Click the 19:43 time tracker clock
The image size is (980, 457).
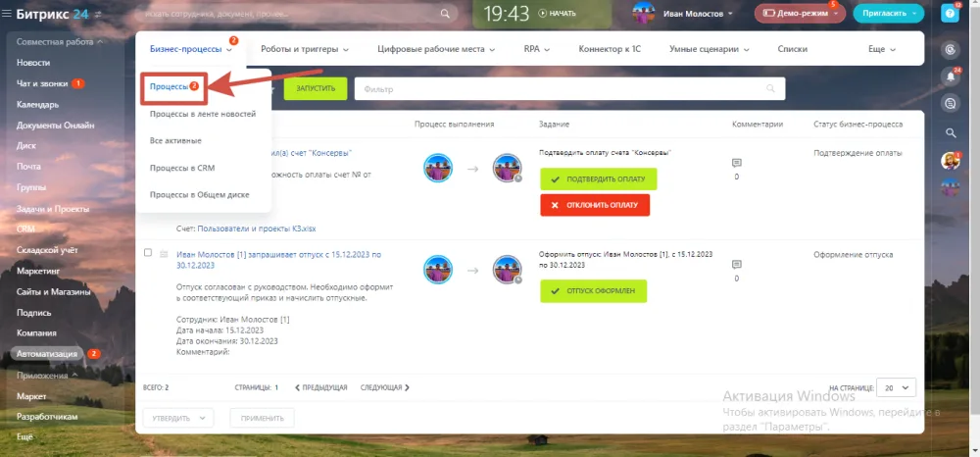tap(507, 13)
